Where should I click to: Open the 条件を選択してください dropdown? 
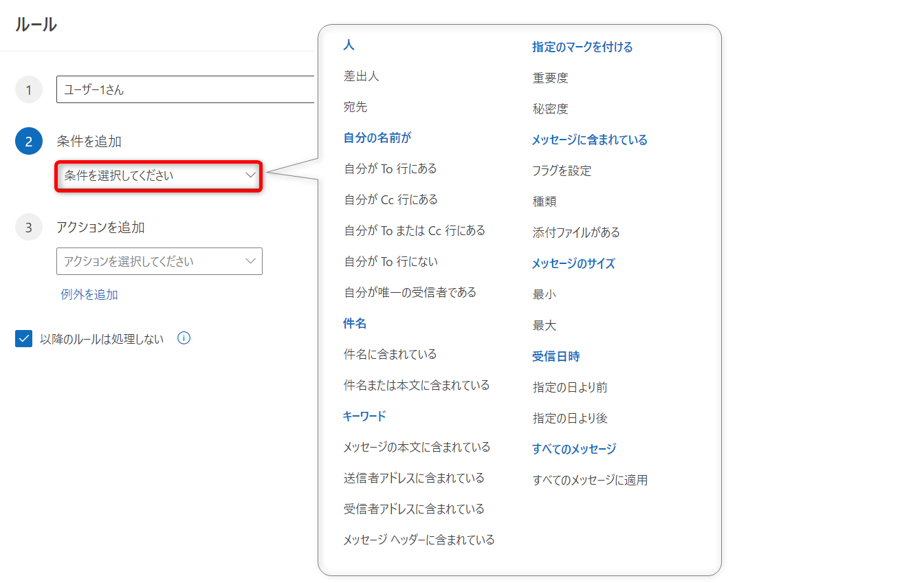click(159, 176)
